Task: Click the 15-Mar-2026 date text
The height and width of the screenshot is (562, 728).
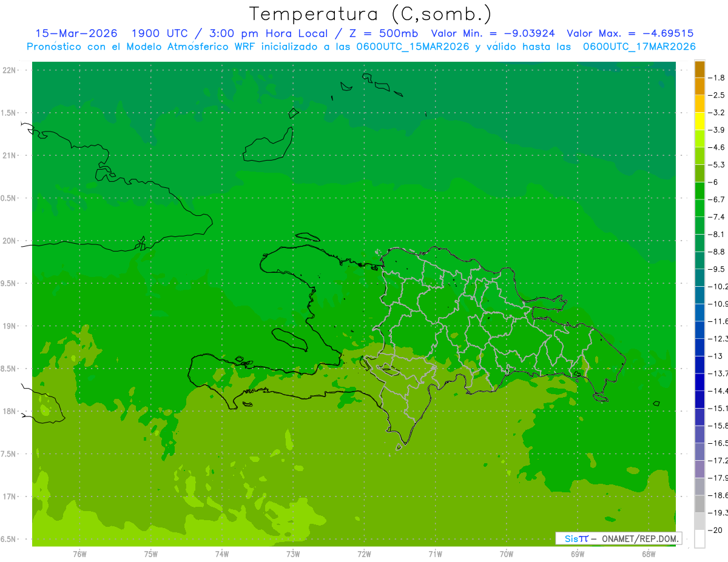Action: click(x=76, y=33)
